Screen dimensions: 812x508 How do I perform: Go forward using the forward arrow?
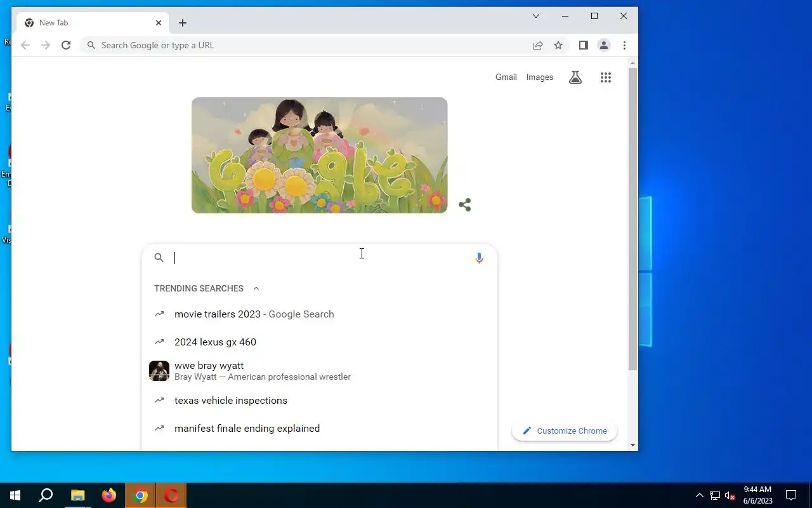click(x=46, y=45)
